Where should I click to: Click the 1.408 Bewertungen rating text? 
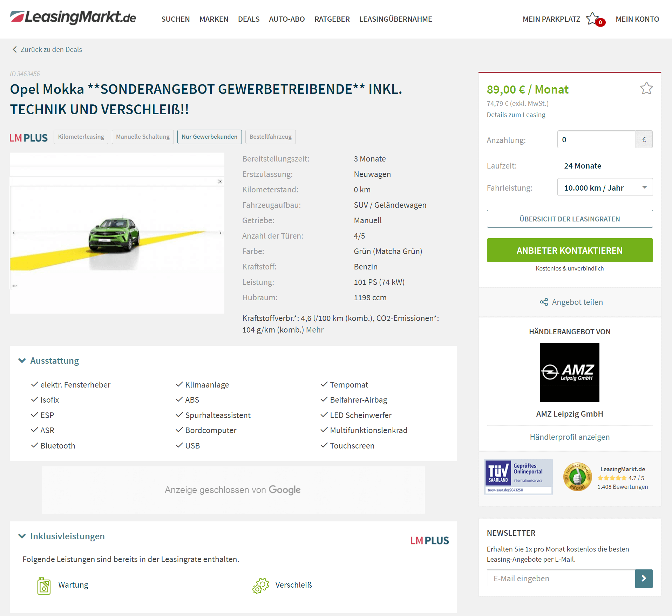(x=623, y=487)
